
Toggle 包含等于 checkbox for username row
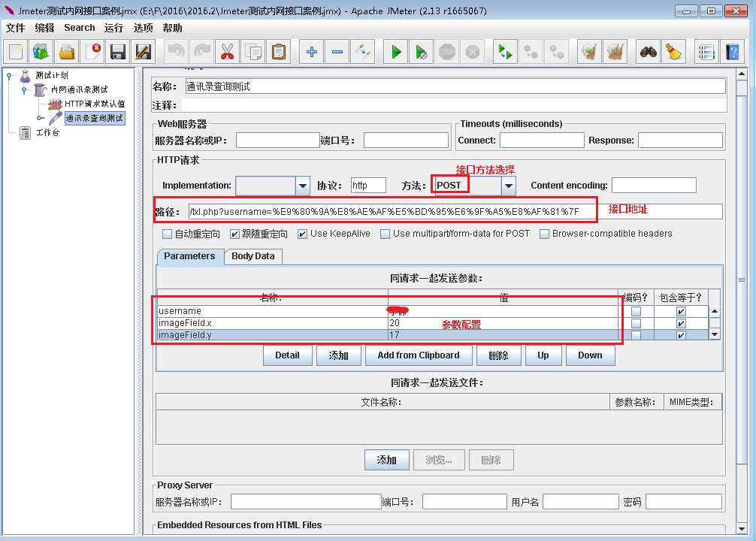coord(681,312)
